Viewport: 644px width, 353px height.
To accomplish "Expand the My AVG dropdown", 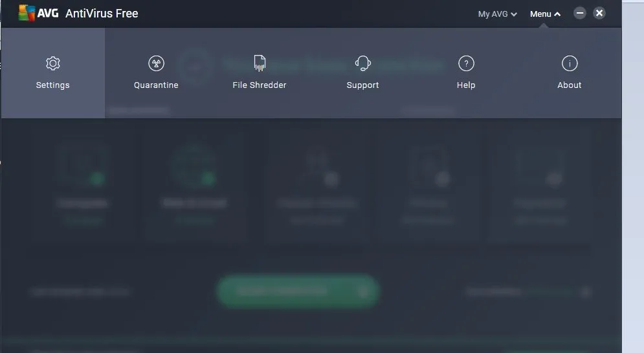I will click(x=497, y=14).
